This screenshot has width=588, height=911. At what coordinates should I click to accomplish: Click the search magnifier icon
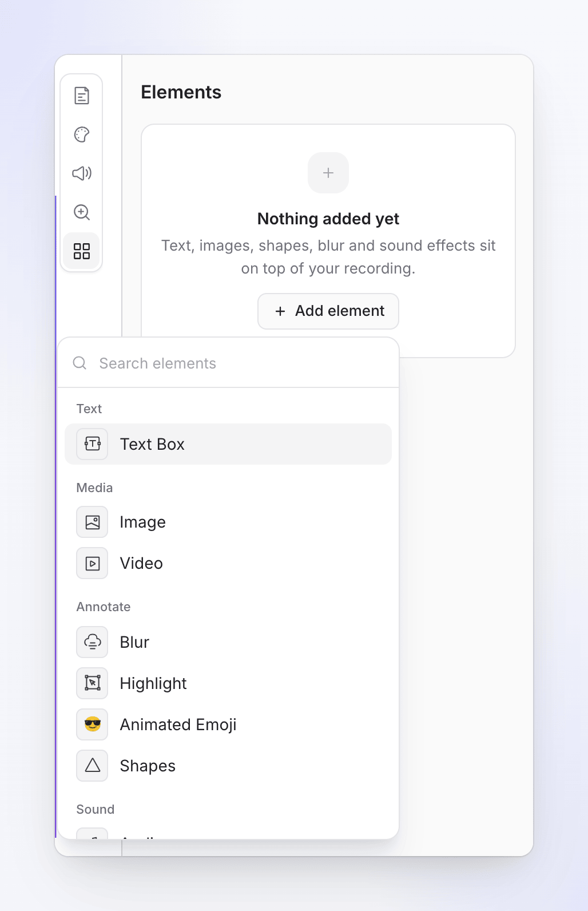click(80, 363)
